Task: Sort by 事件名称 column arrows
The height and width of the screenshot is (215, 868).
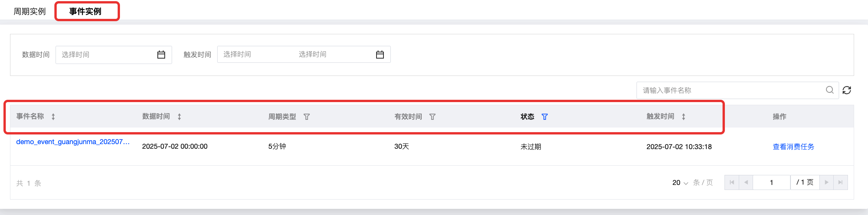Action: (53, 117)
